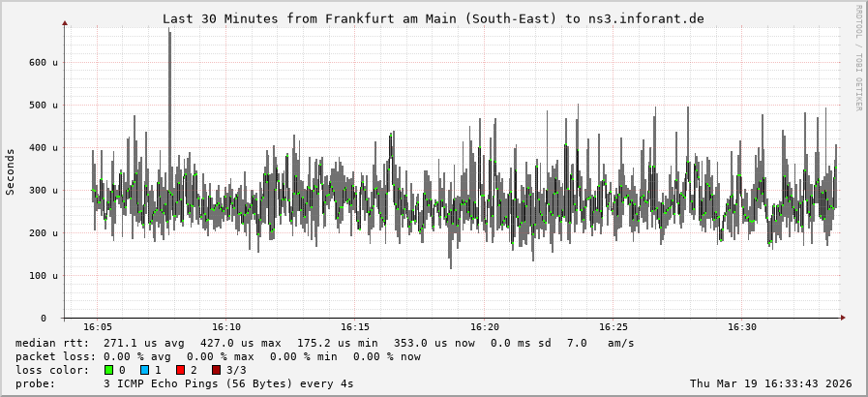Select the 16:25 time axis label
This screenshot has height=397, width=868.
tap(614, 327)
